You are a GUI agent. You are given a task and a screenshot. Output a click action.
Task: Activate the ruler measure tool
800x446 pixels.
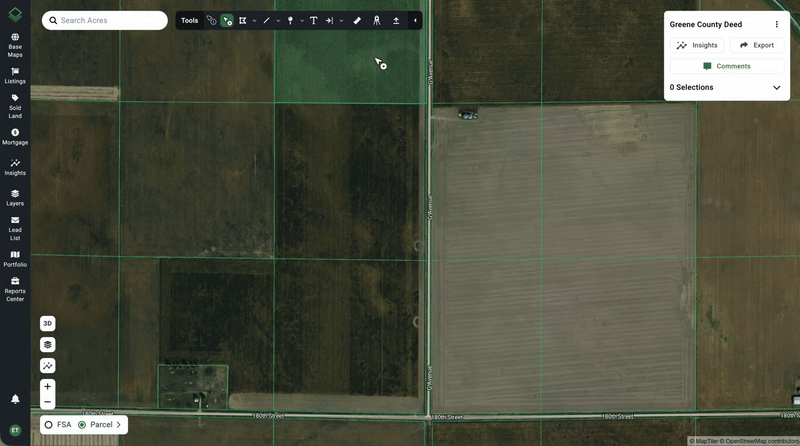click(357, 20)
